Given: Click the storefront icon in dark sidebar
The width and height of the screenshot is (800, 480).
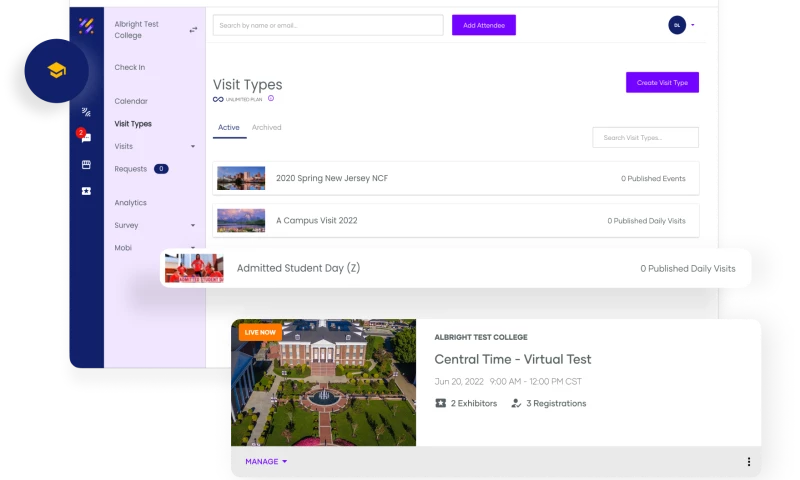Looking at the screenshot, I should tap(86, 165).
